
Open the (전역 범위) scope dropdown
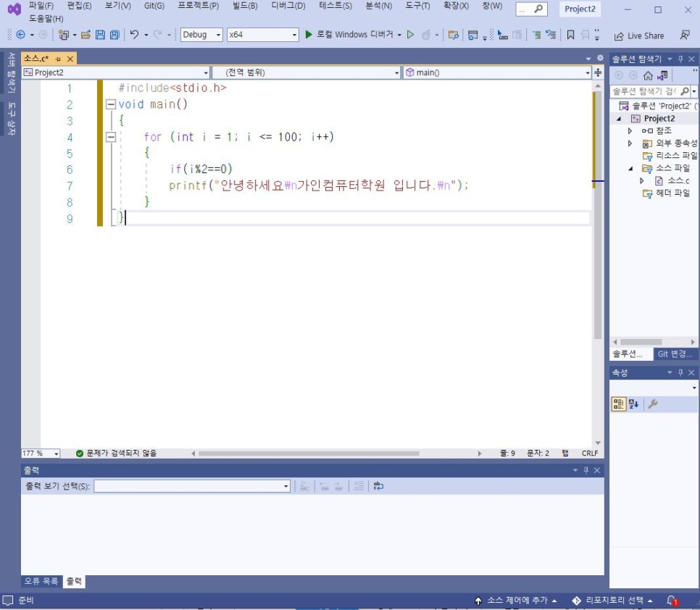(307, 72)
